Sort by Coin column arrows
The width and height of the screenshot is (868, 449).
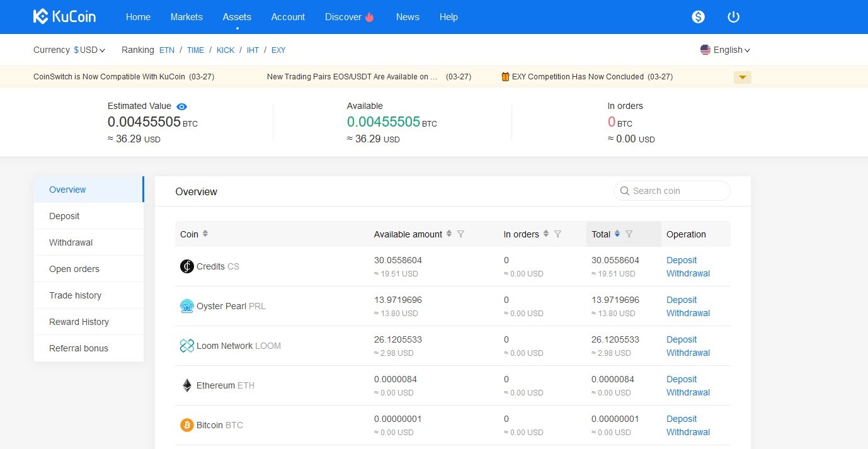click(205, 234)
